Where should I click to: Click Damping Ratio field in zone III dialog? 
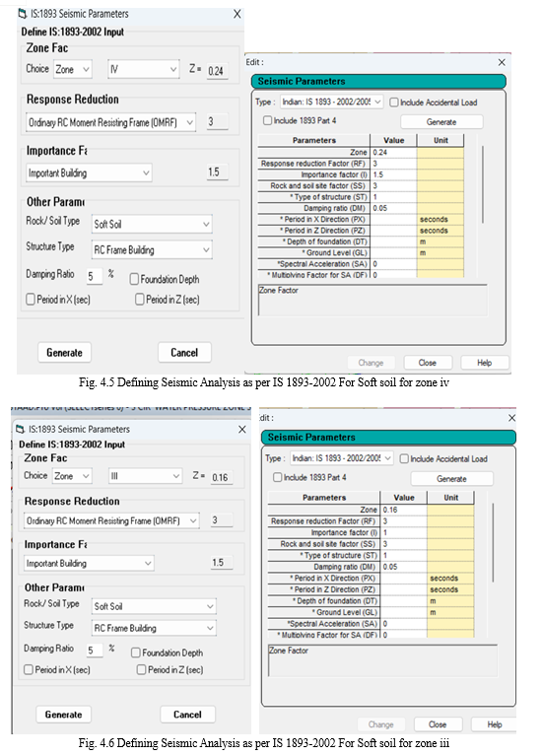pos(94,650)
